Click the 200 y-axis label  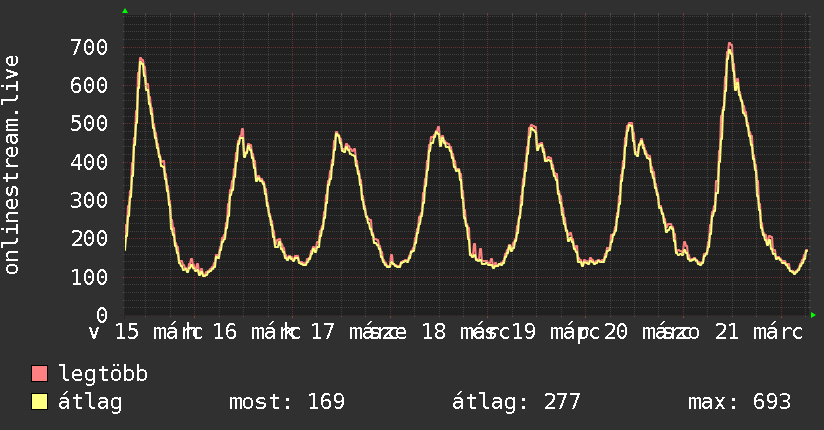[x=89, y=239]
